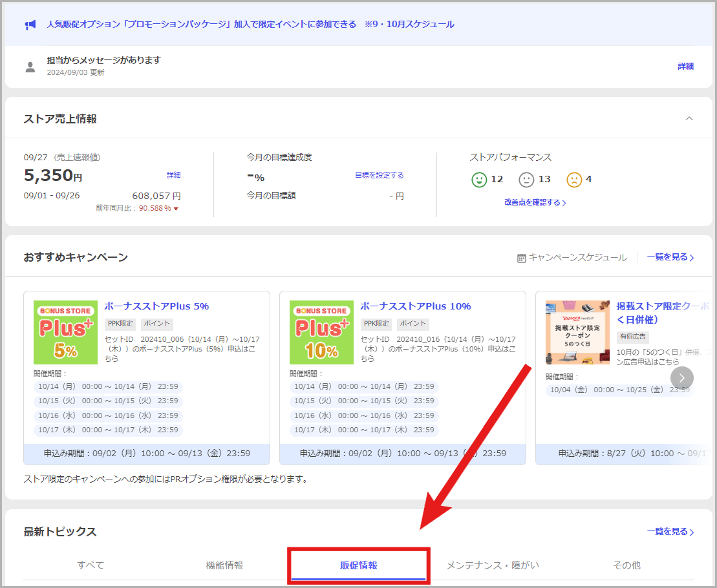The width and height of the screenshot is (717, 588).
Task: Click the orange sad face performance icon
Action: coord(574,180)
